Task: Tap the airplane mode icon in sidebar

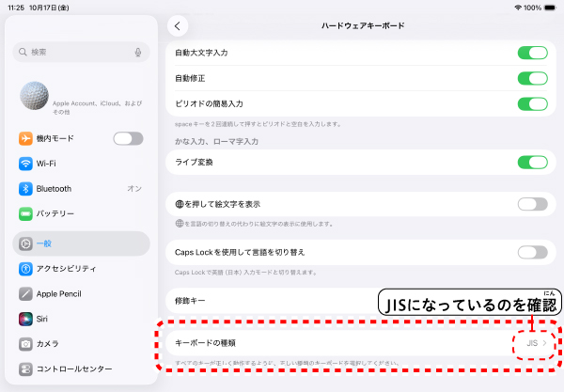Action: coord(25,139)
